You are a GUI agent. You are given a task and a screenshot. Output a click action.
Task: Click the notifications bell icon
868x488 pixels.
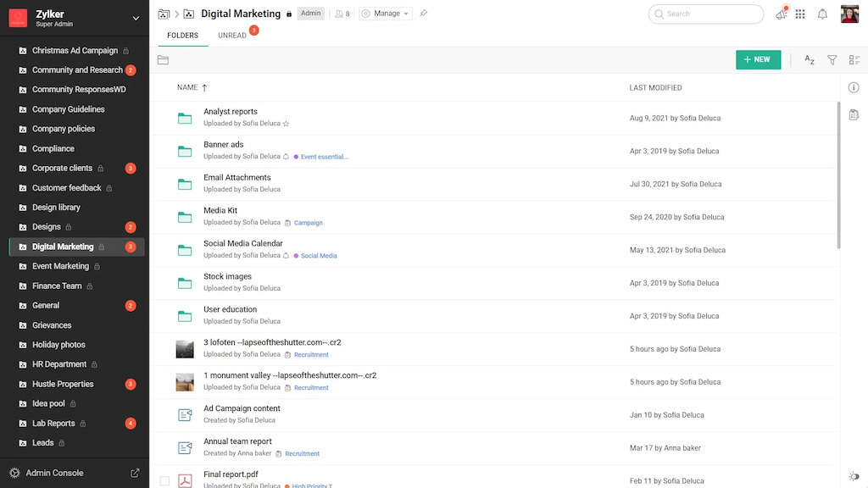pyautogui.click(x=822, y=14)
